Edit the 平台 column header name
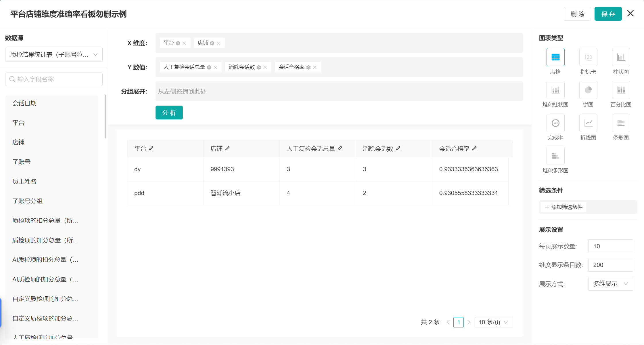The width and height of the screenshot is (644, 345). pos(151,148)
